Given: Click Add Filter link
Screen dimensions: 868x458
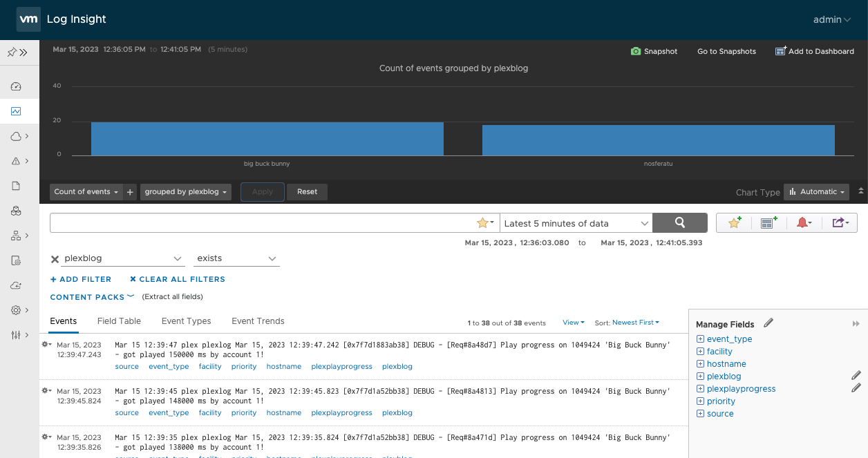Looking at the screenshot, I should 81,279.
